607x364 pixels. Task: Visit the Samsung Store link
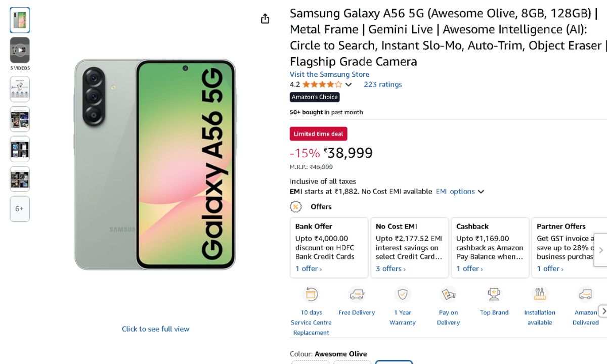click(329, 74)
